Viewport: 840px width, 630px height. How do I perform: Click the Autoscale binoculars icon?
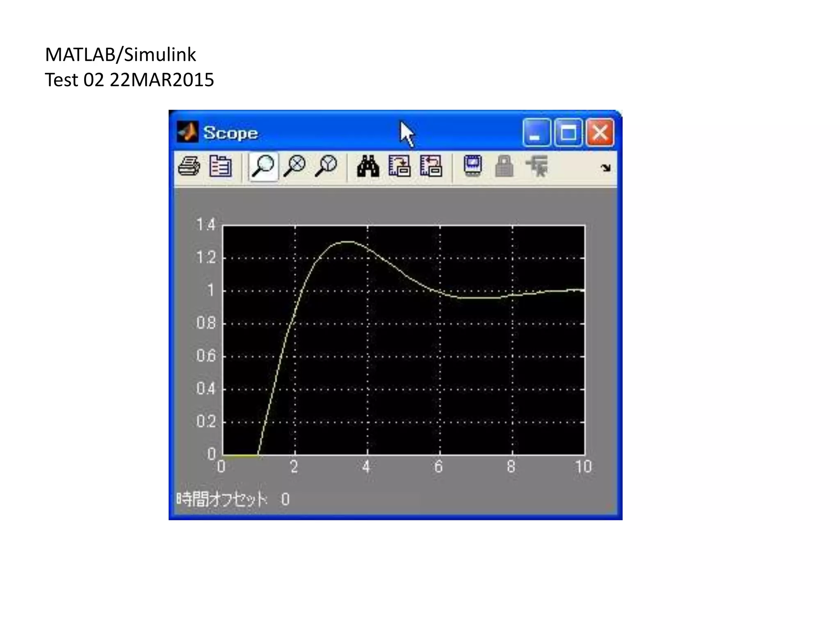(368, 166)
